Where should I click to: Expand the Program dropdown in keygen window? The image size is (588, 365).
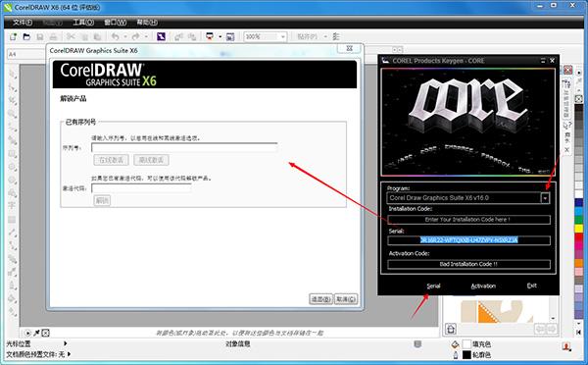pos(545,198)
